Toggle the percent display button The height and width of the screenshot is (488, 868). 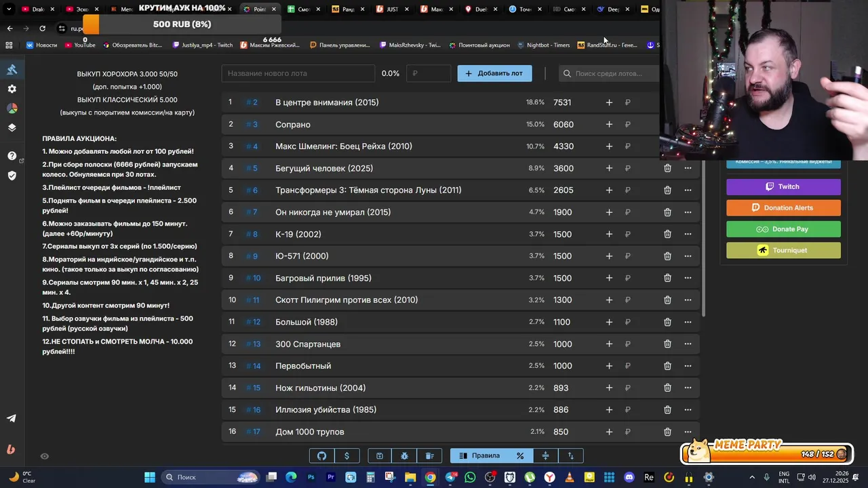point(520,455)
